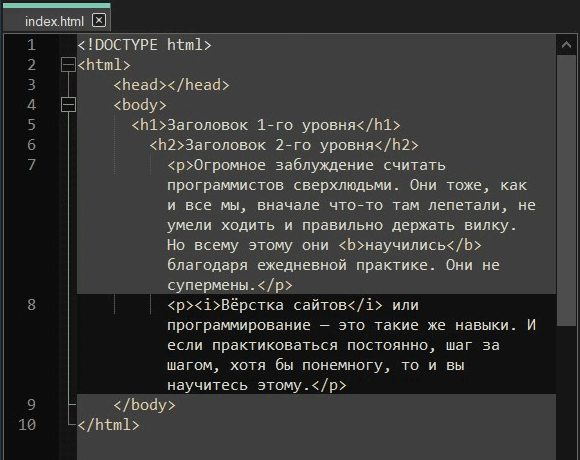Screen dimensions: 580x460
Task: Click the 'Вёрстка сайтов' italic text
Action: click(x=284, y=305)
